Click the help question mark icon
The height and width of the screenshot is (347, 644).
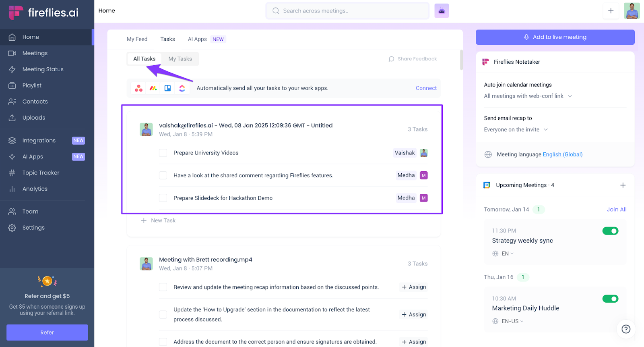pyautogui.click(x=626, y=329)
